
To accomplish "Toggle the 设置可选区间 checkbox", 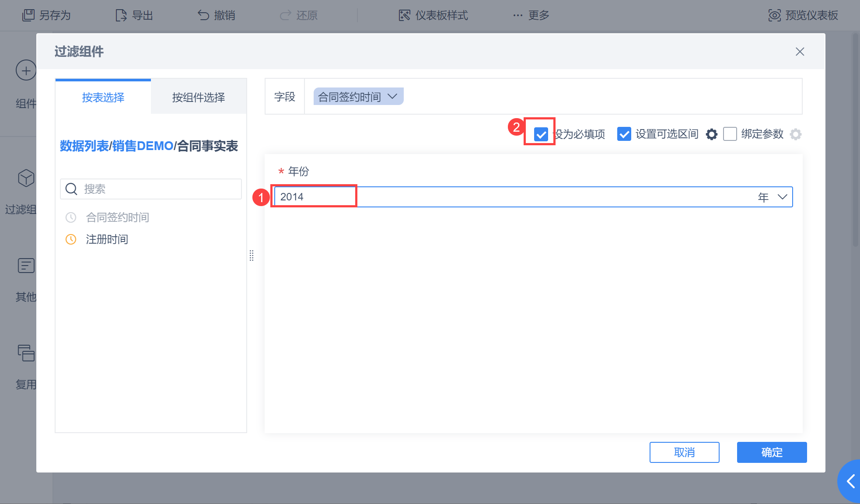I will 624,134.
